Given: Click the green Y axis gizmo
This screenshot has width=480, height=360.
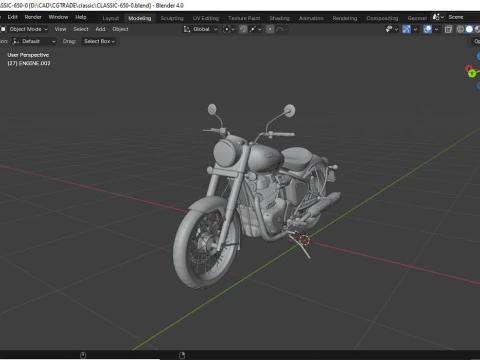Looking at the screenshot, I should coord(472,74).
